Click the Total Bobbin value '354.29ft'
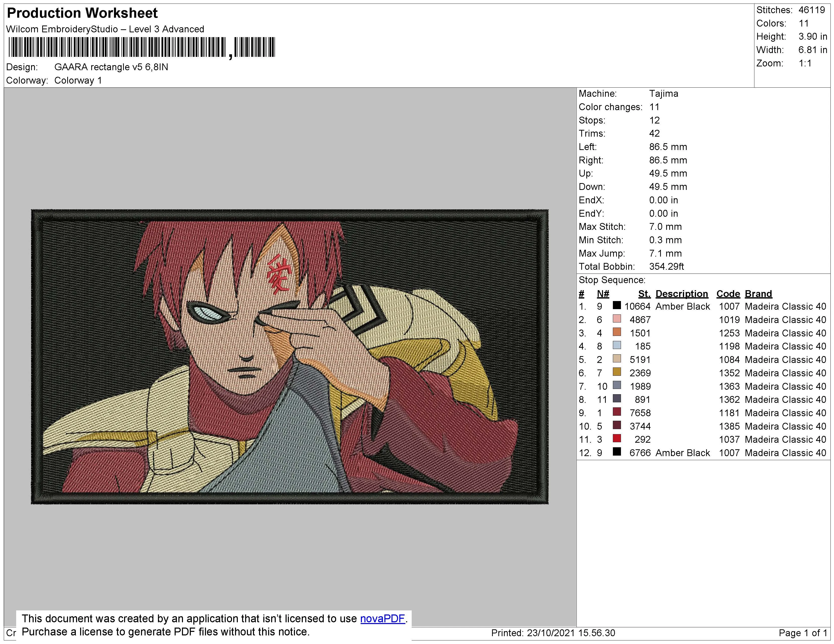The image size is (834, 644). pyautogui.click(x=666, y=267)
